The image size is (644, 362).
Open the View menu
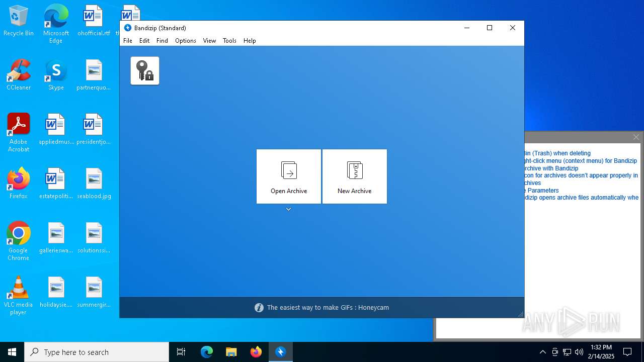pyautogui.click(x=209, y=41)
